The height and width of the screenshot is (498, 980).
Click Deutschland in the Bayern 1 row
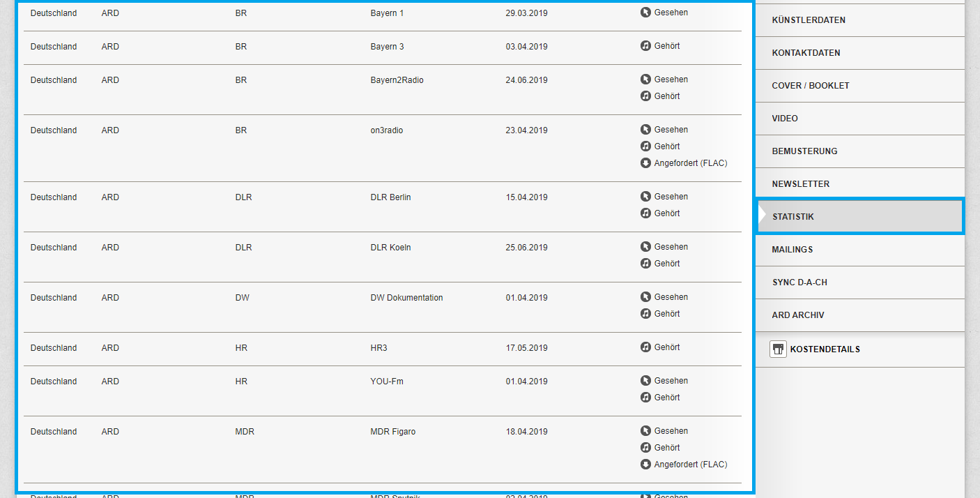54,13
